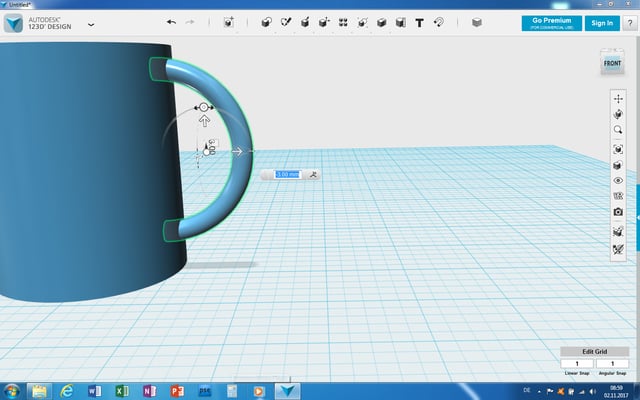Click the Sign In button
The width and height of the screenshot is (640, 400).
click(601, 23)
